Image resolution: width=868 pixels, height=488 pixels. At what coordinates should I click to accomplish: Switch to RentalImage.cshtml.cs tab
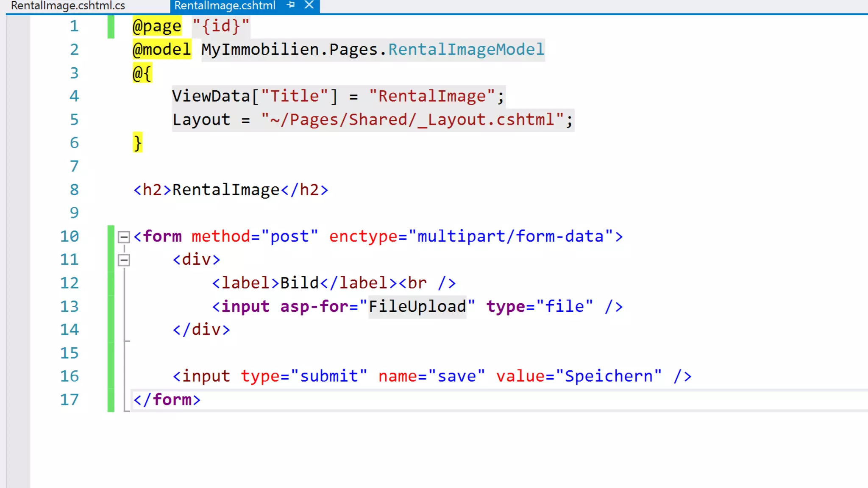[x=68, y=6]
